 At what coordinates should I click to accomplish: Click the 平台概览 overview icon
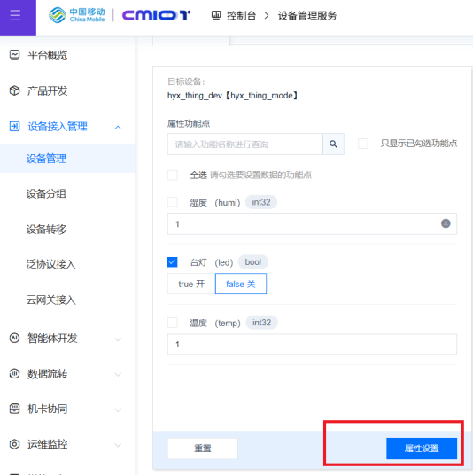(14, 55)
